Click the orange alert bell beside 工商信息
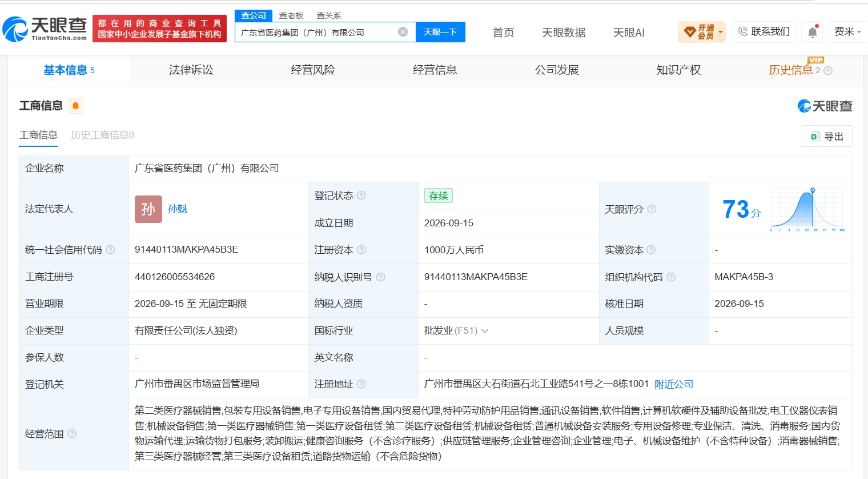The image size is (868, 479). tap(76, 106)
